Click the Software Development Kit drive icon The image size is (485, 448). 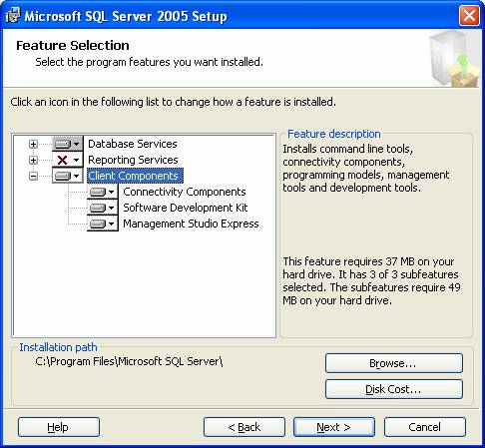98,208
